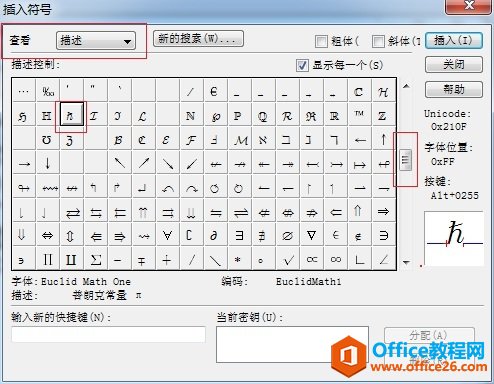Click the 插入(I) insert button
This screenshot has height=384, width=494.
click(454, 41)
